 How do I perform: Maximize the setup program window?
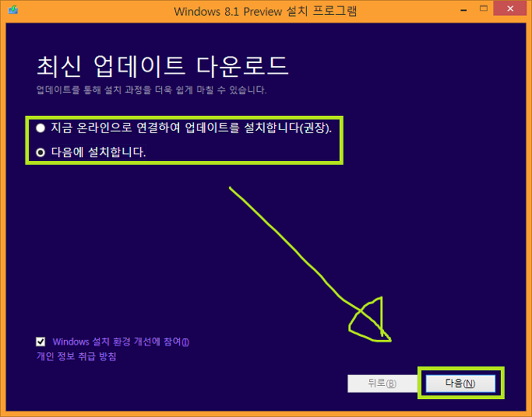click(484, 9)
